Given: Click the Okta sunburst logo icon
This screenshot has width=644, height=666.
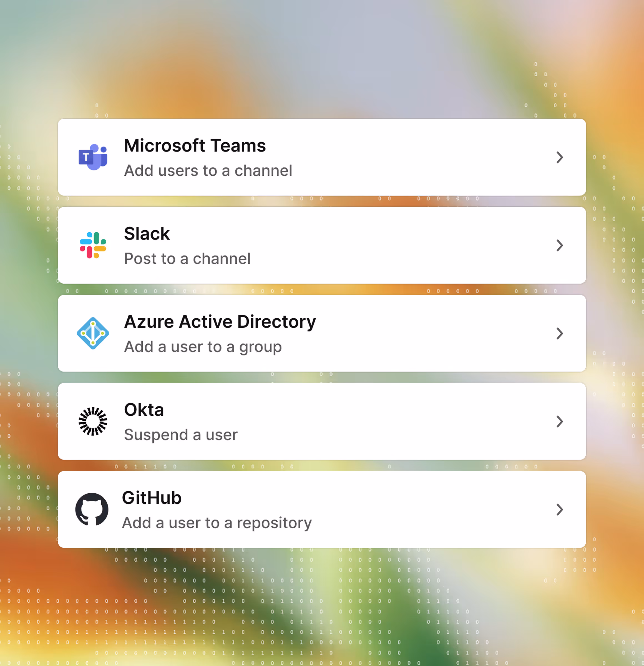Looking at the screenshot, I should click(x=93, y=421).
